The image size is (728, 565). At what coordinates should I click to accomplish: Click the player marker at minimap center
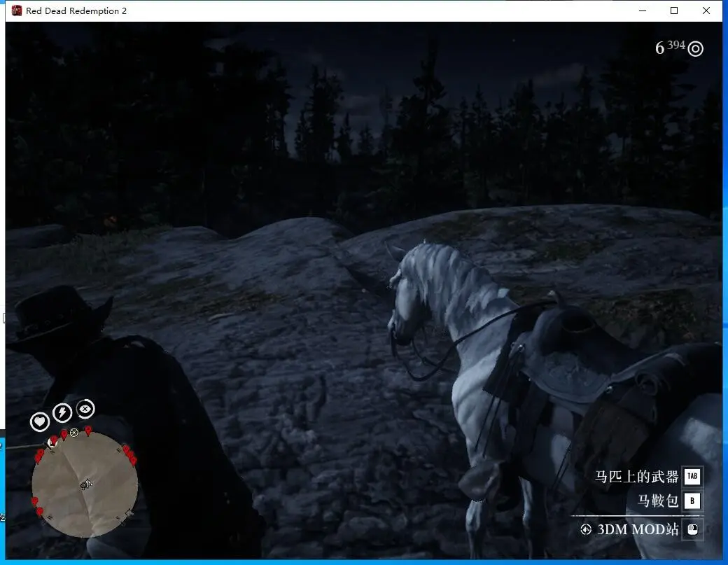(86, 484)
